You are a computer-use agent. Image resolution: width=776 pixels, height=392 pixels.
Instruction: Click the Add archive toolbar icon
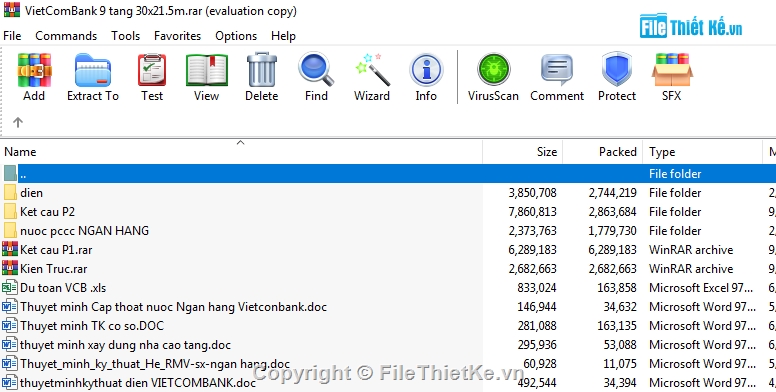click(34, 70)
